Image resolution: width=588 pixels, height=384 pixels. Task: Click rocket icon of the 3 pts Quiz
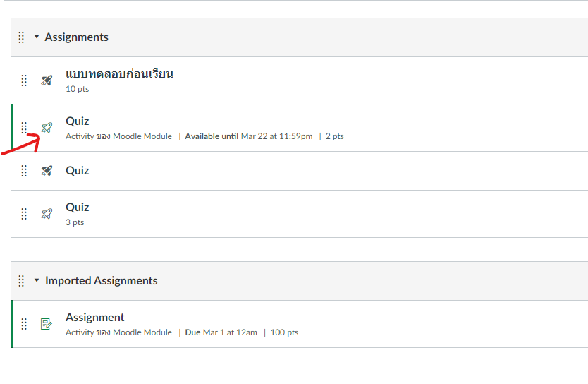[47, 214]
